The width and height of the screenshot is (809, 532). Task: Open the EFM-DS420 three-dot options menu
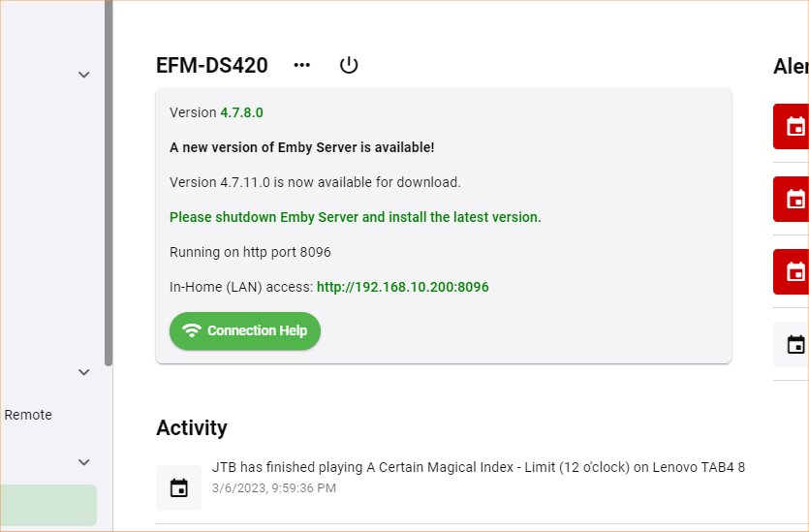coord(302,65)
